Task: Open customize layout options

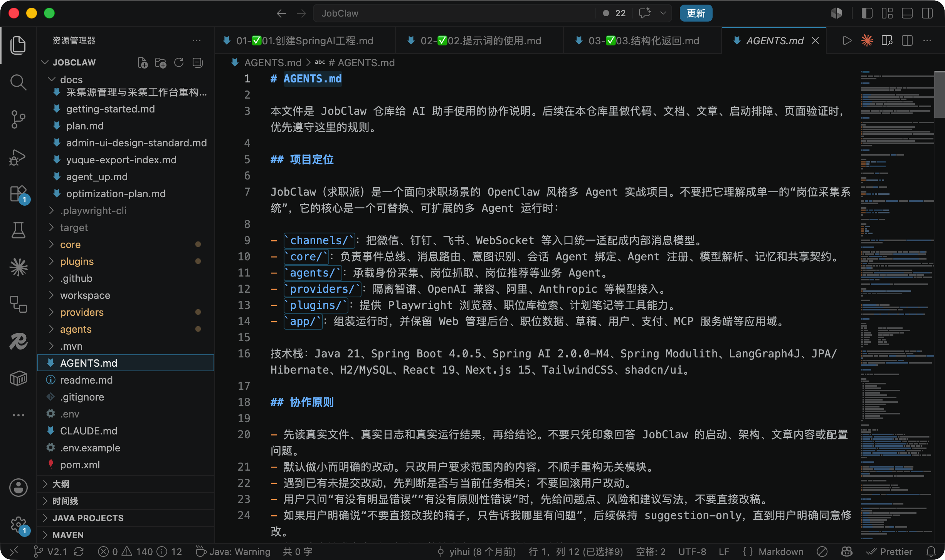Action: (x=887, y=13)
